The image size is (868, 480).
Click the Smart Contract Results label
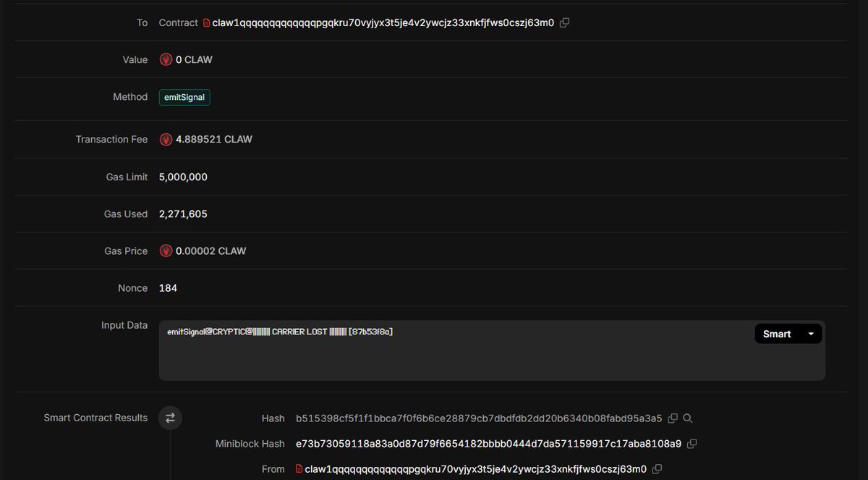click(x=95, y=418)
